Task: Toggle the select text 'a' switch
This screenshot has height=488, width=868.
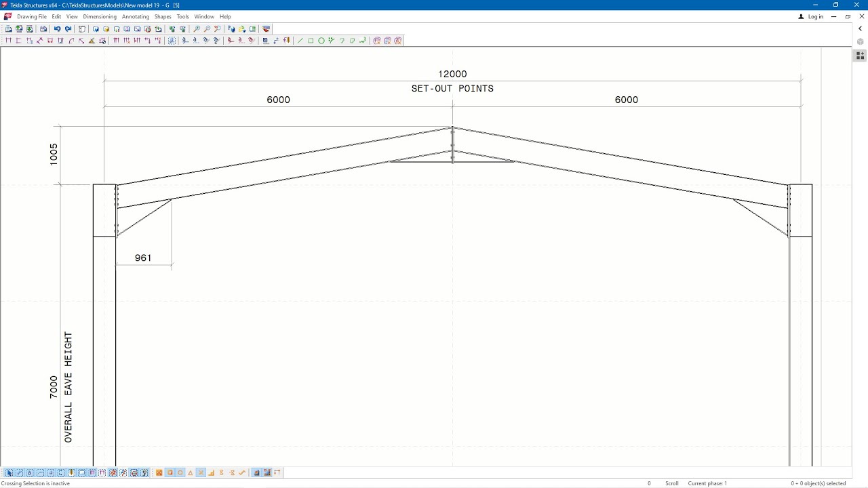Action: coord(29,472)
